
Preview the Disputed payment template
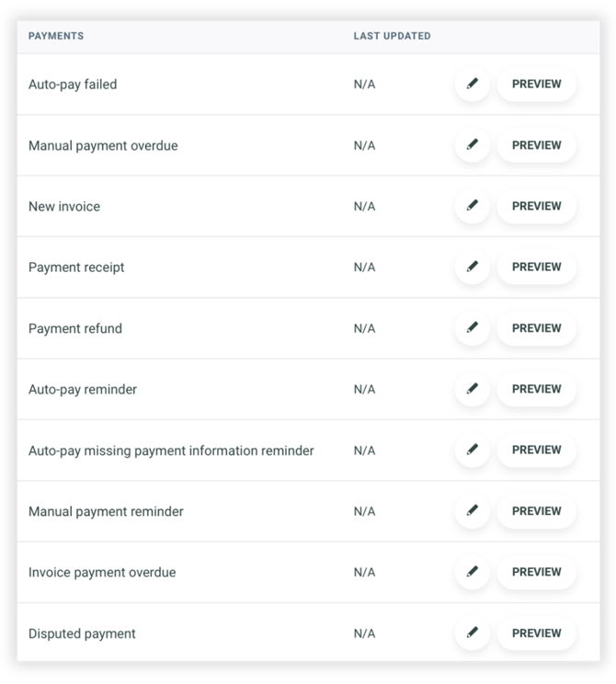pos(536,633)
